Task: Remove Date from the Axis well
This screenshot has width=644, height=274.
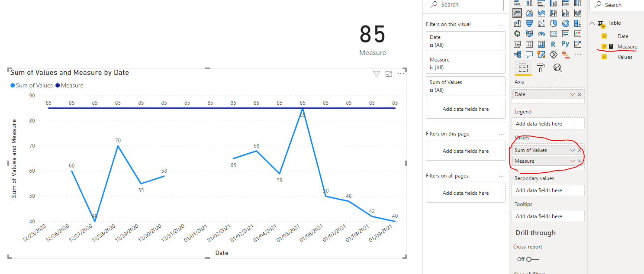Action: click(580, 94)
